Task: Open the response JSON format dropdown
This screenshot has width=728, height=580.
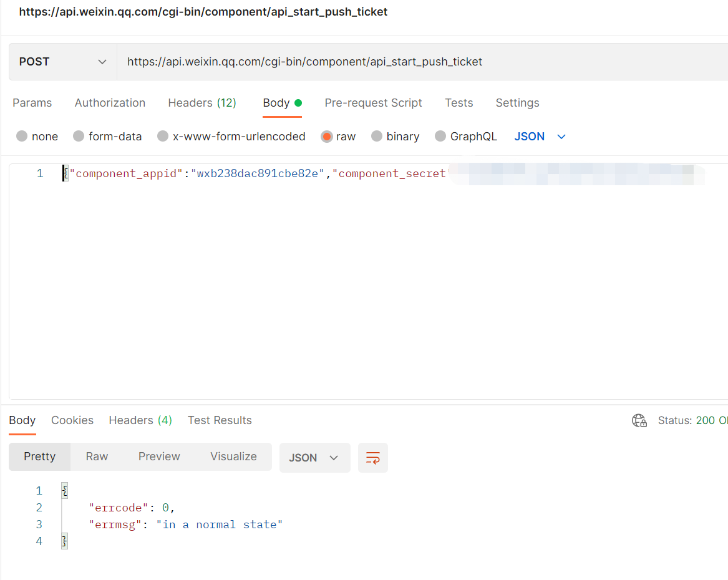Action: coord(315,458)
